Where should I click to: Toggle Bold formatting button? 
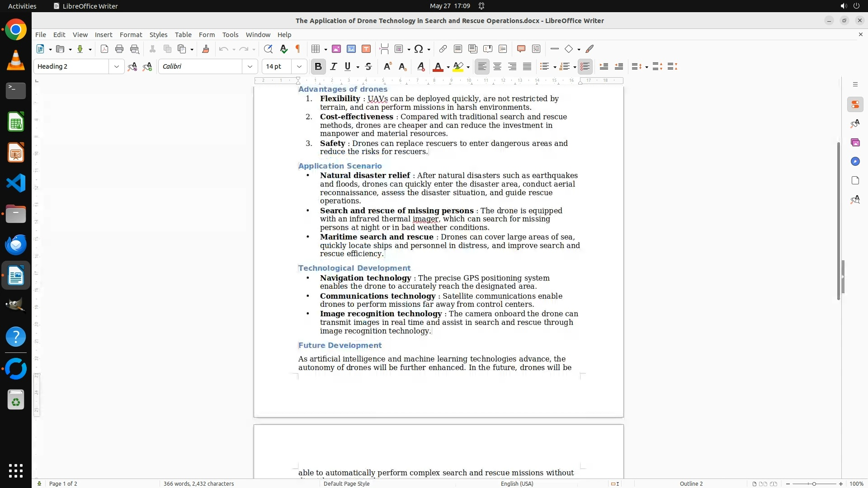pos(318,66)
